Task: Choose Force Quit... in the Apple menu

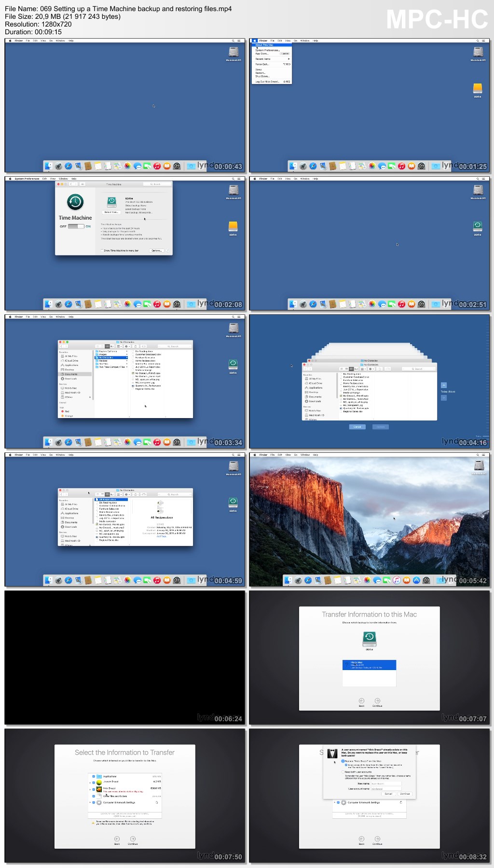Action: tap(272, 64)
